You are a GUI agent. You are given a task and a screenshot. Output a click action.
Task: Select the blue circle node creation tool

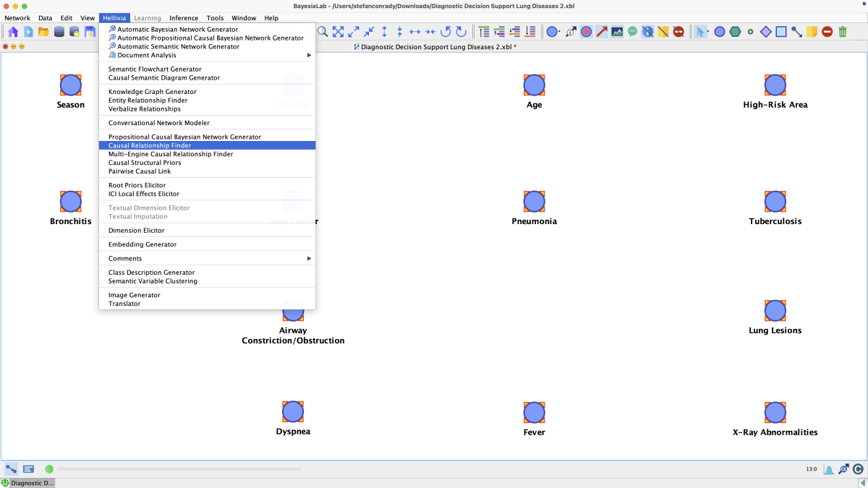pyautogui.click(x=720, y=32)
